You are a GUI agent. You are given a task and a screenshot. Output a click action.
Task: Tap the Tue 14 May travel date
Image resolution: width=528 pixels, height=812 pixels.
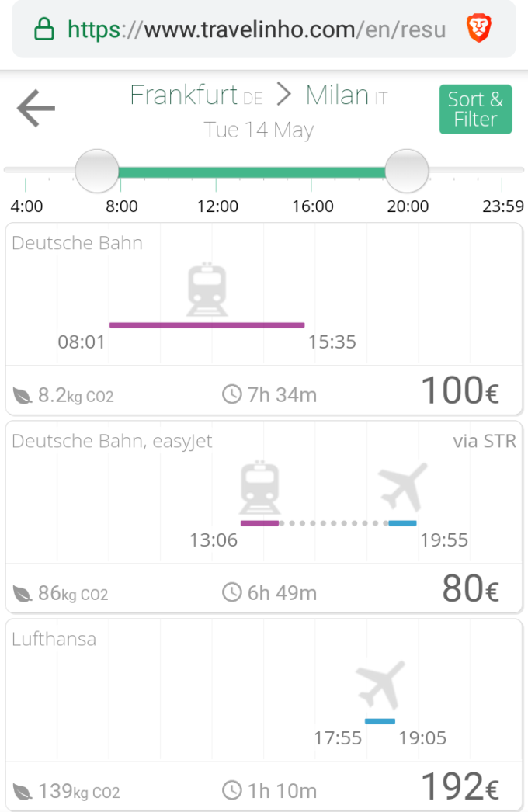tap(259, 130)
